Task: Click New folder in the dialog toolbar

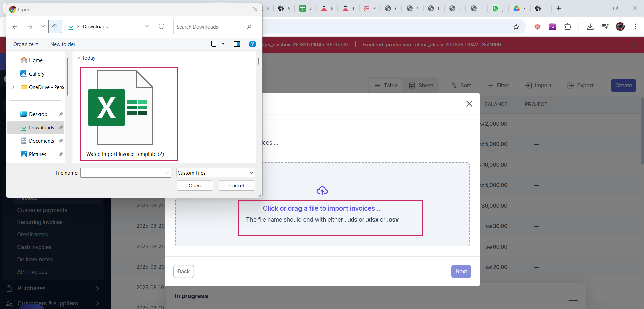Action: coord(63,44)
